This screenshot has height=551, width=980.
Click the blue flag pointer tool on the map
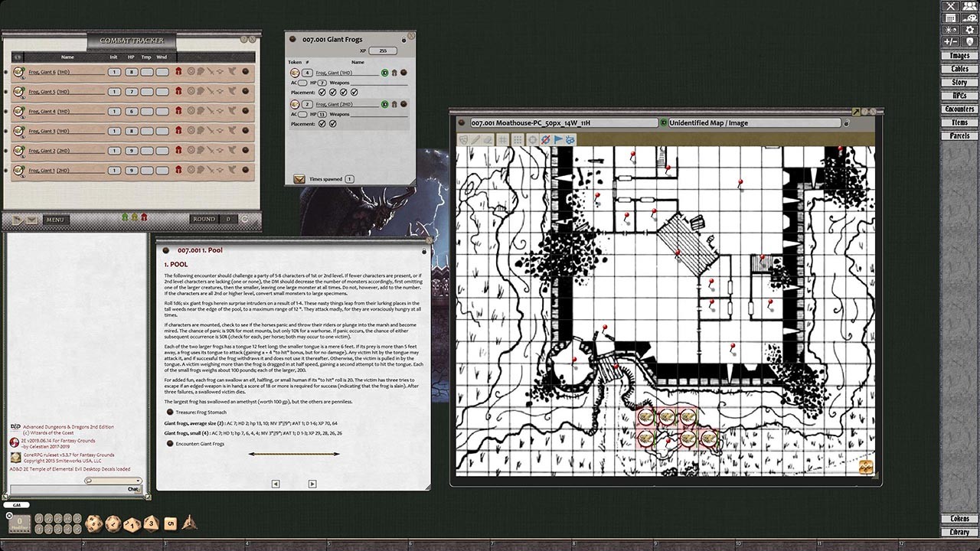(x=558, y=139)
